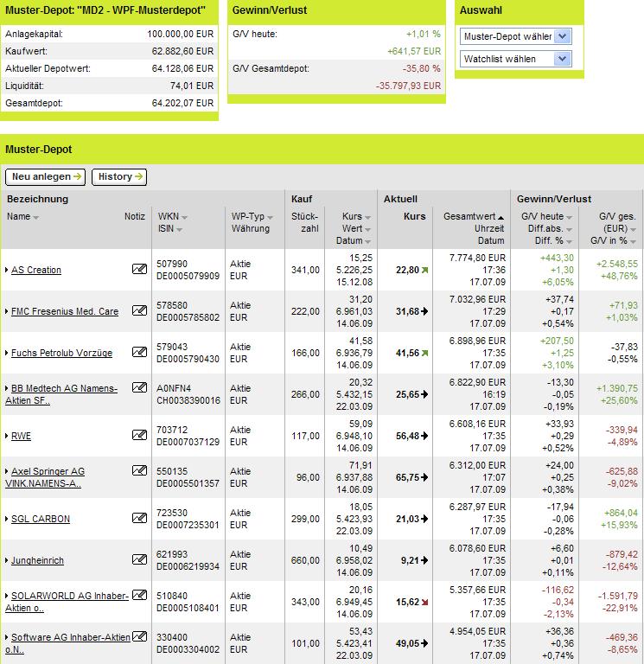Sort the table by Name column
Viewport: 644px width, 664px height.
tap(36, 218)
